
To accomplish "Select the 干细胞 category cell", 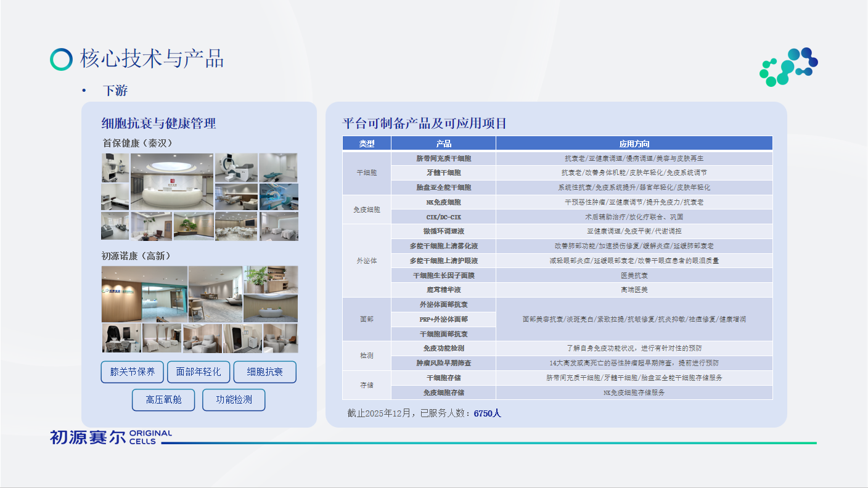I will point(367,173).
